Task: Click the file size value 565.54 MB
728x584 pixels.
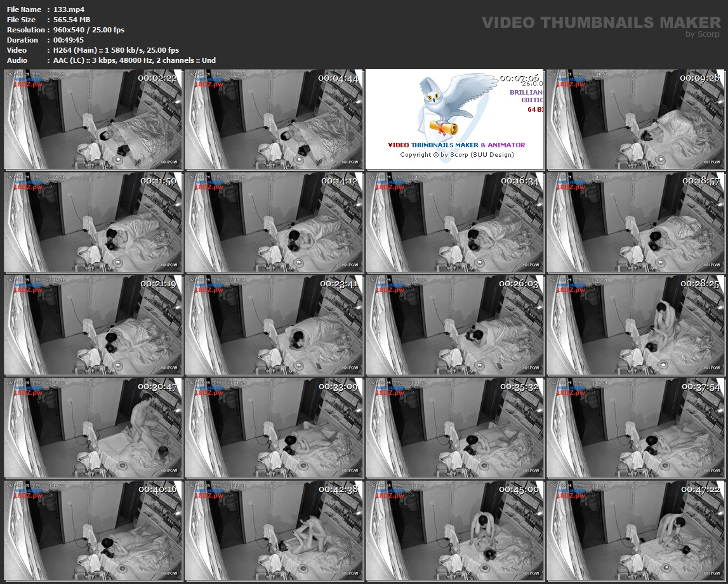Action: point(72,20)
